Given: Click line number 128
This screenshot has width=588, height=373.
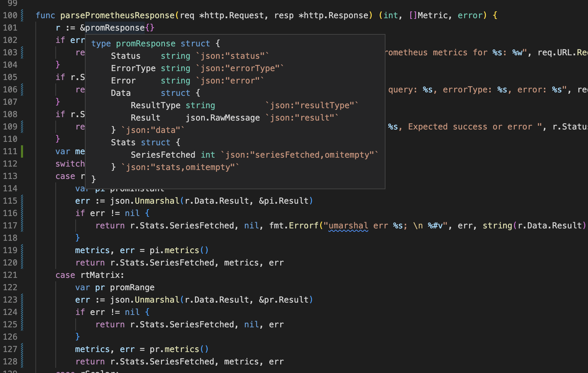Looking at the screenshot, I should pos(10,361).
